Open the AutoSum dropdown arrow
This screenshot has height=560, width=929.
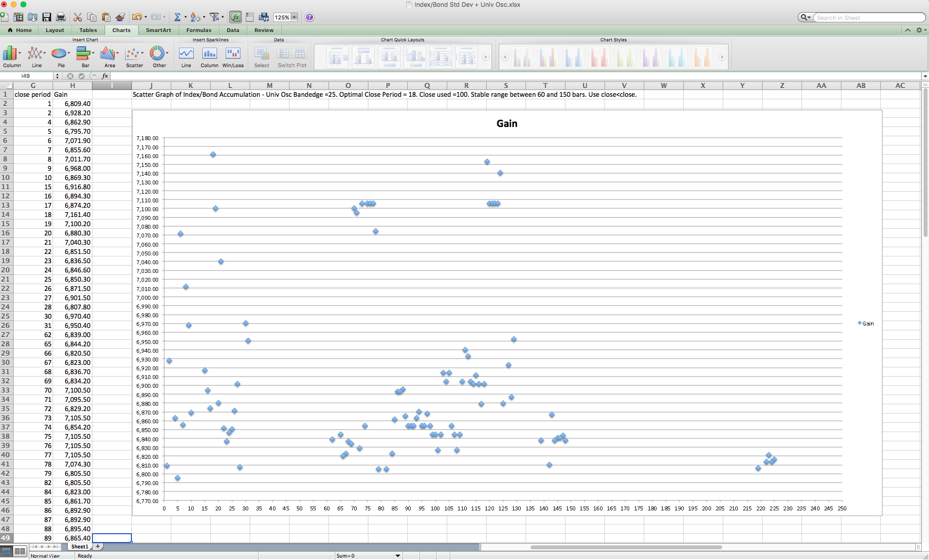(x=185, y=18)
